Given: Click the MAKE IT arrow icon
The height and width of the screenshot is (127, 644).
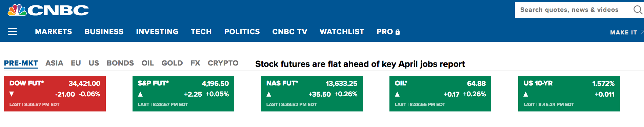Looking at the screenshot, I should (642, 32).
